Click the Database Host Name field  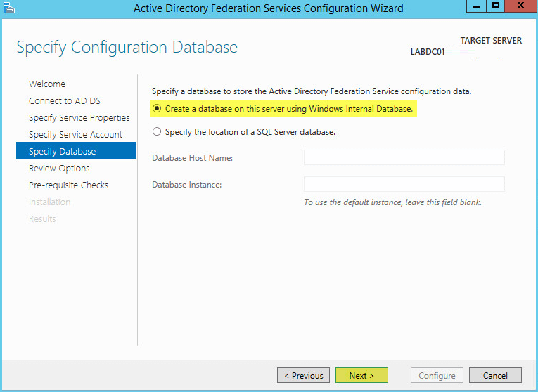pyautogui.click(x=404, y=157)
